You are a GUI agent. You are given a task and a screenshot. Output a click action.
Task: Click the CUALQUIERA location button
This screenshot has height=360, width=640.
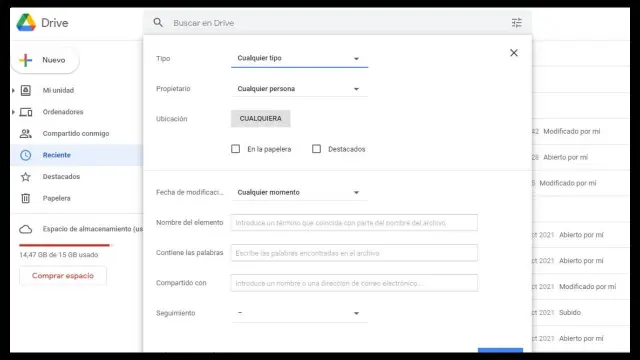coord(260,119)
